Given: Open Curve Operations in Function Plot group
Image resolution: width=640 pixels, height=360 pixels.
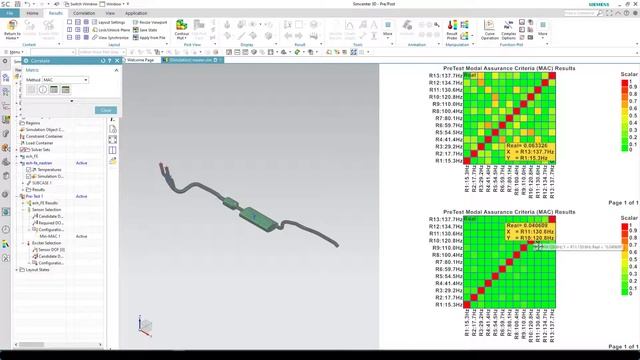Looking at the screenshot, I should (x=489, y=29).
